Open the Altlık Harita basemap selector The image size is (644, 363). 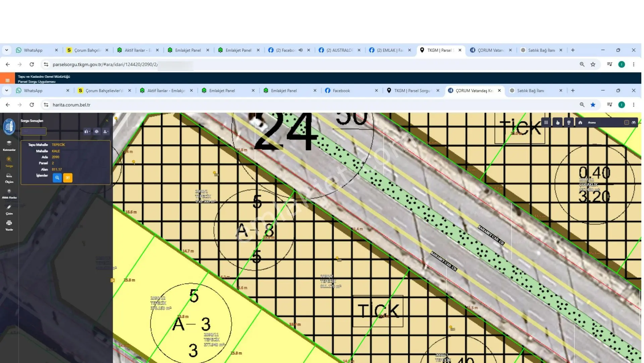(9, 194)
